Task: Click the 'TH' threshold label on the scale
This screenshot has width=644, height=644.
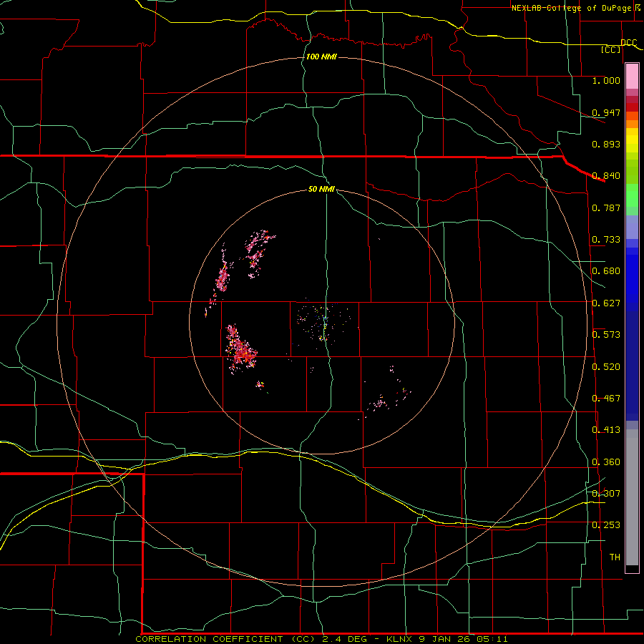Action: pyautogui.click(x=615, y=557)
